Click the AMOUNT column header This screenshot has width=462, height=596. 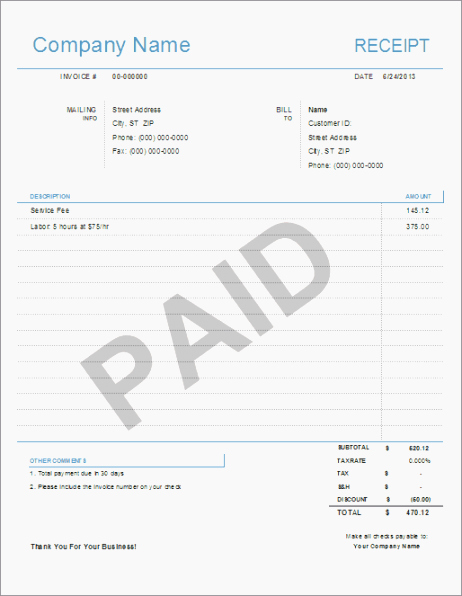point(418,197)
